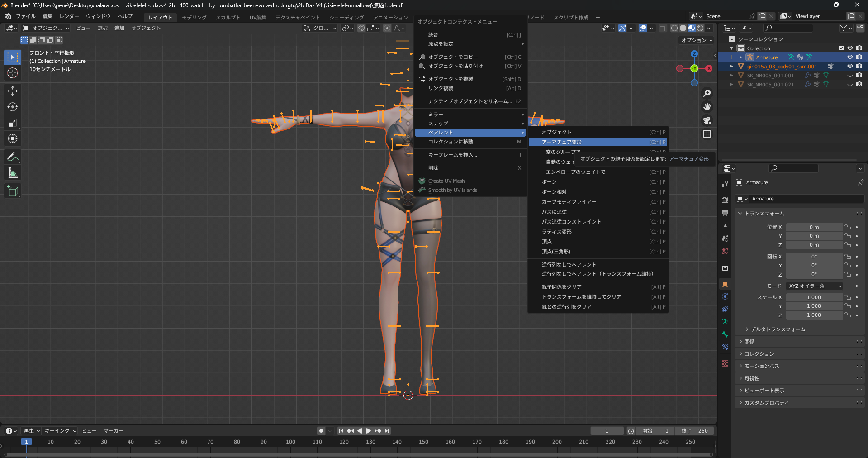Screen dimensions: 868x458
Task: Toggle snapping magnet in header
Action: (x=361, y=28)
